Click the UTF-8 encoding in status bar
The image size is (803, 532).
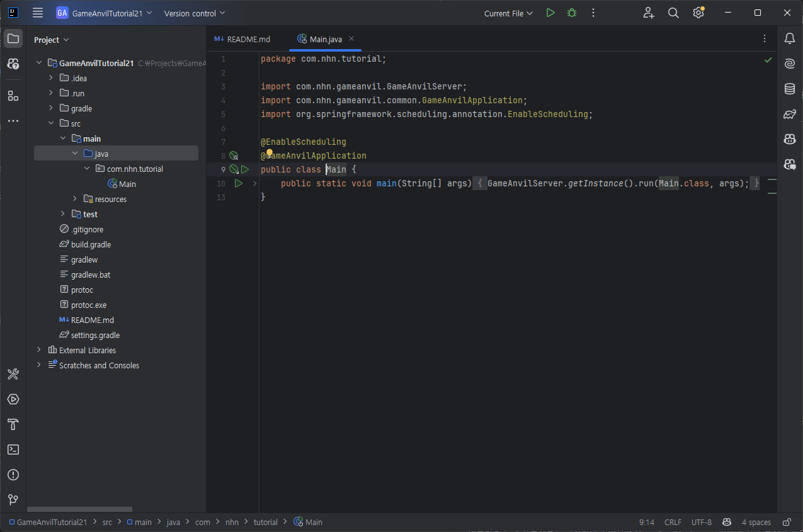click(x=701, y=522)
